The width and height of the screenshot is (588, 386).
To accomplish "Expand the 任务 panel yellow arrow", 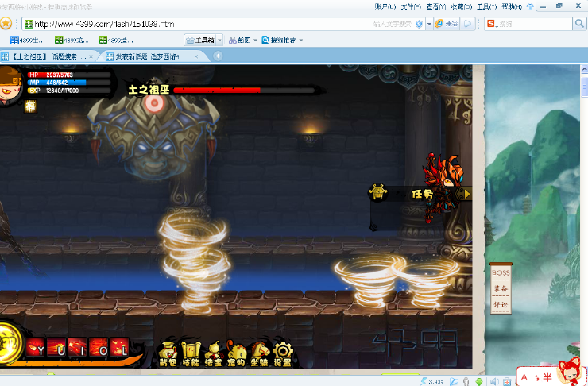I will point(467,194).
